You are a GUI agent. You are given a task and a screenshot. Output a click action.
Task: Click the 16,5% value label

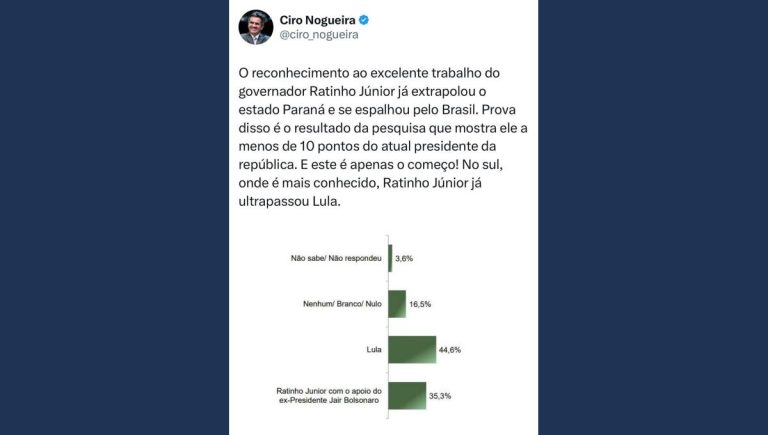(x=420, y=304)
